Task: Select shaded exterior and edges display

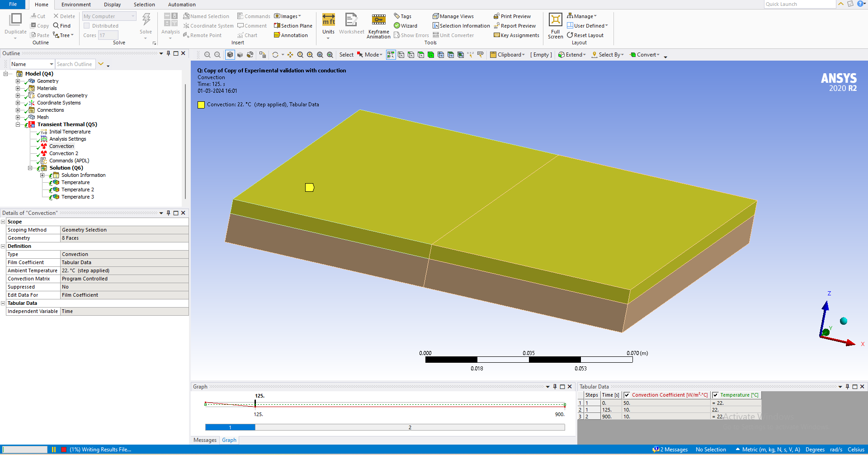Action: click(230, 55)
